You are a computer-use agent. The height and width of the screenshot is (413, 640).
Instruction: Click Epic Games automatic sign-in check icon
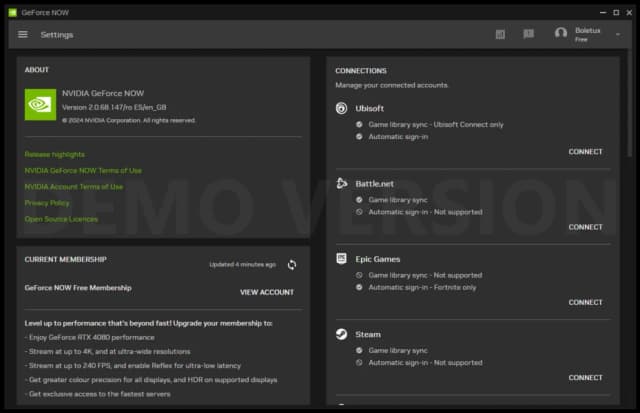point(359,287)
